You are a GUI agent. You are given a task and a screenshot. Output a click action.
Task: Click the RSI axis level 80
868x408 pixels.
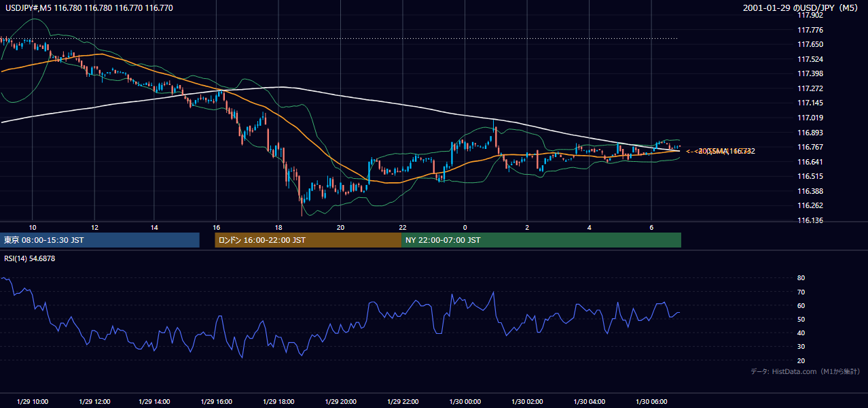801,278
